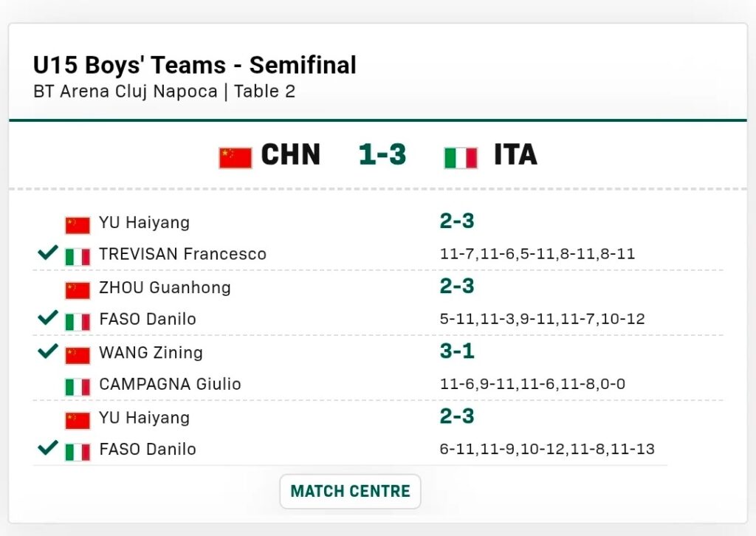756x536 pixels.
Task: Click the flag beside WANG Zining
Action: click(78, 354)
